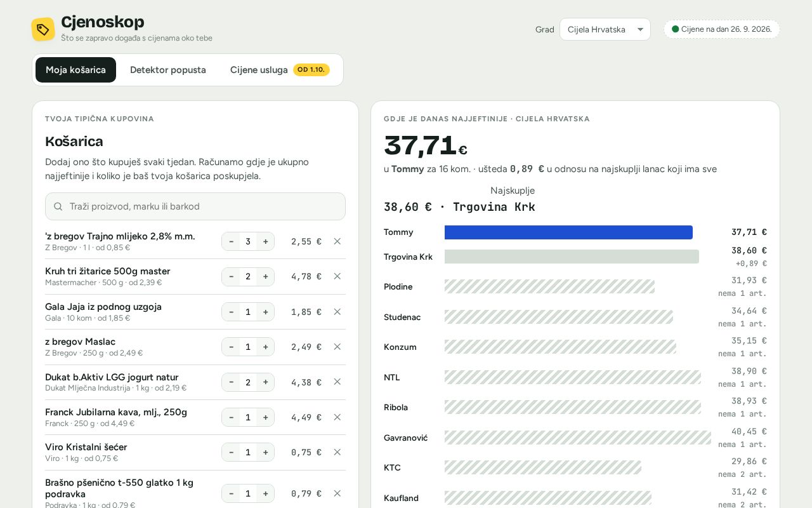The image size is (812, 508).
Task: Increase quantity of 'z bregov Trajno mlijeko
Action: tap(265, 241)
